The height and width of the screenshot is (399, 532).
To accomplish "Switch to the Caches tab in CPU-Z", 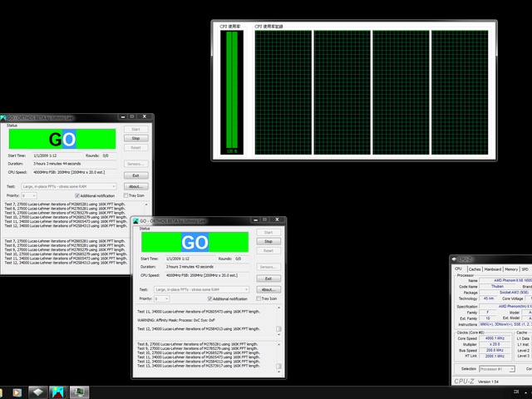I will pos(475,269).
